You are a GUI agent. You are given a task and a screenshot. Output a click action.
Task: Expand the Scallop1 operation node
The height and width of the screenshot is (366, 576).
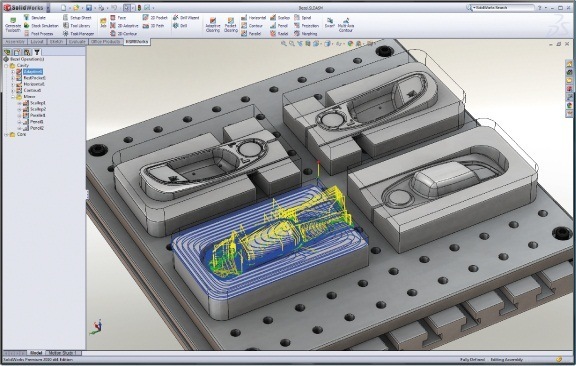click(x=19, y=103)
